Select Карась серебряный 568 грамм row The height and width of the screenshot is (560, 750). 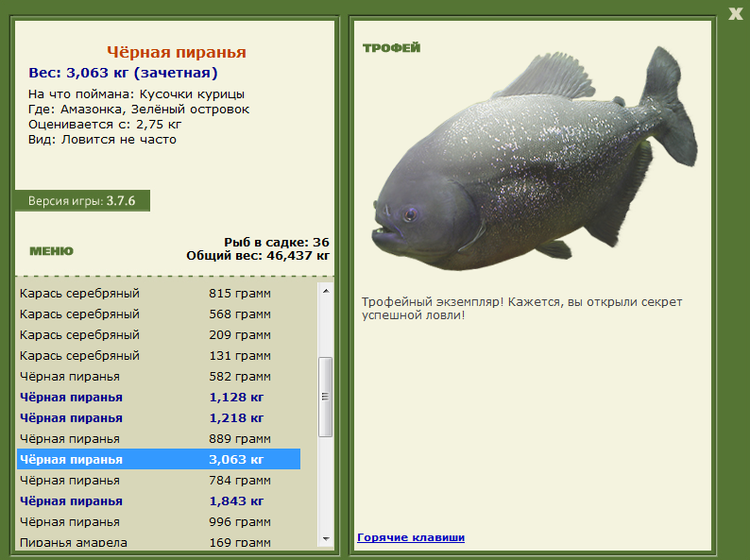[x=159, y=314]
